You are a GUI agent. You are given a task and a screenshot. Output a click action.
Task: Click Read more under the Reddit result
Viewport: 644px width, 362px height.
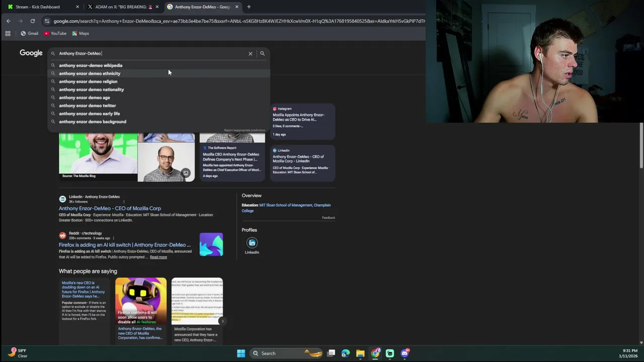(x=158, y=257)
